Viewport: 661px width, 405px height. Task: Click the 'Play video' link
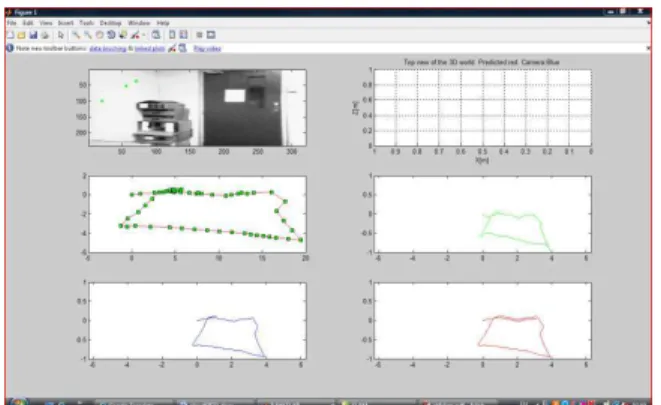pyautogui.click(x=207, y=49)
